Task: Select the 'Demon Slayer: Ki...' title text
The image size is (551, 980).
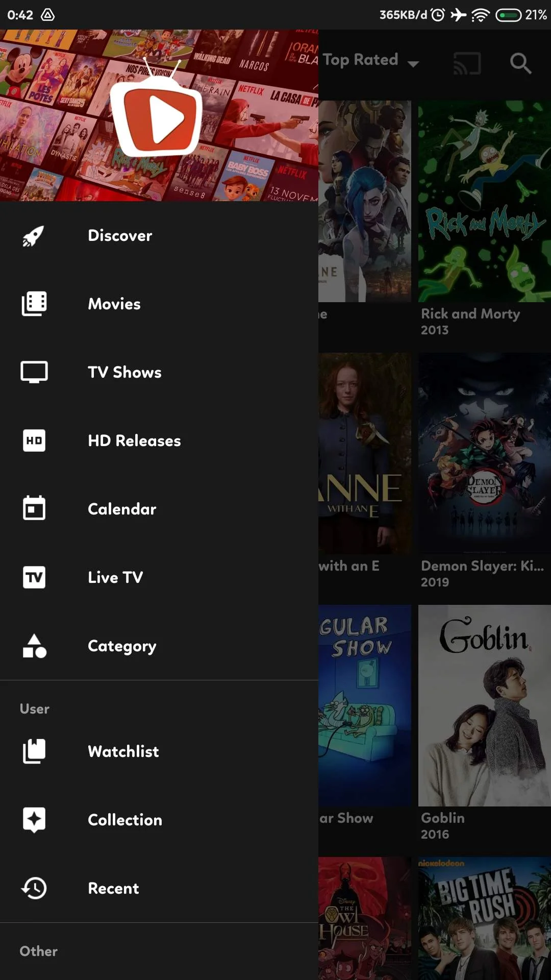Action: [x=483, y=566]
